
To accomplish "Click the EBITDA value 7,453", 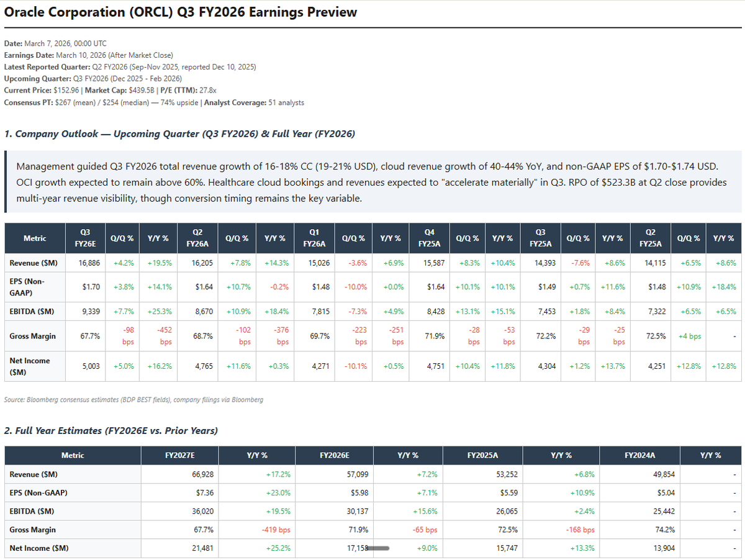I will coord(546,312).
